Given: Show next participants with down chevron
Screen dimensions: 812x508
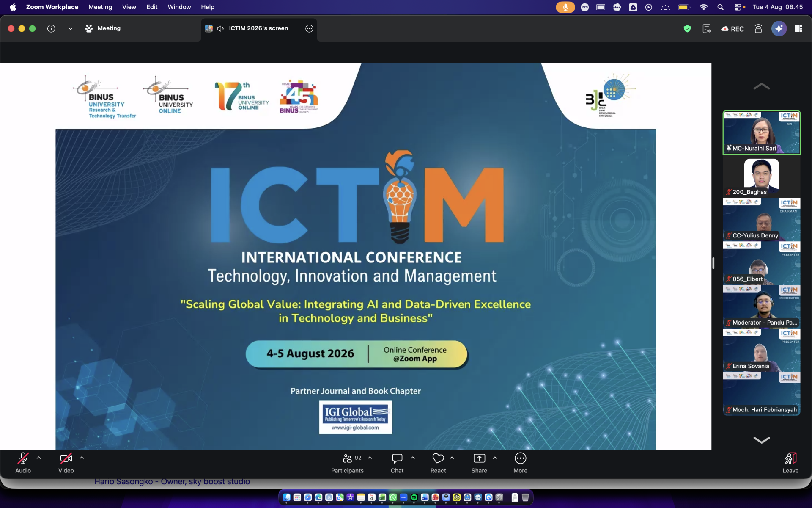Looking at the screenshot, I should 762,440.
